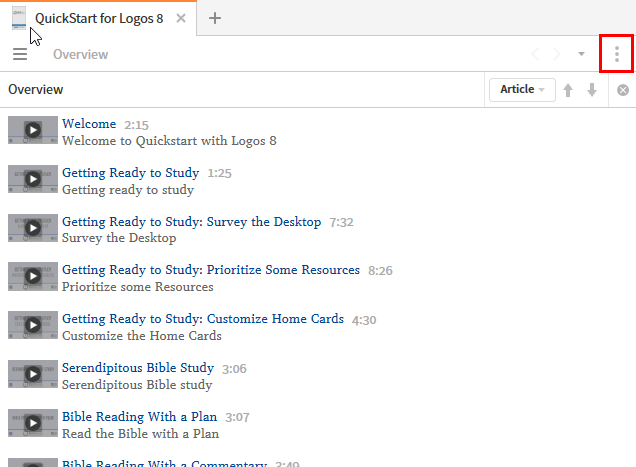Click the 7:32 duration label

click(342, 222)
